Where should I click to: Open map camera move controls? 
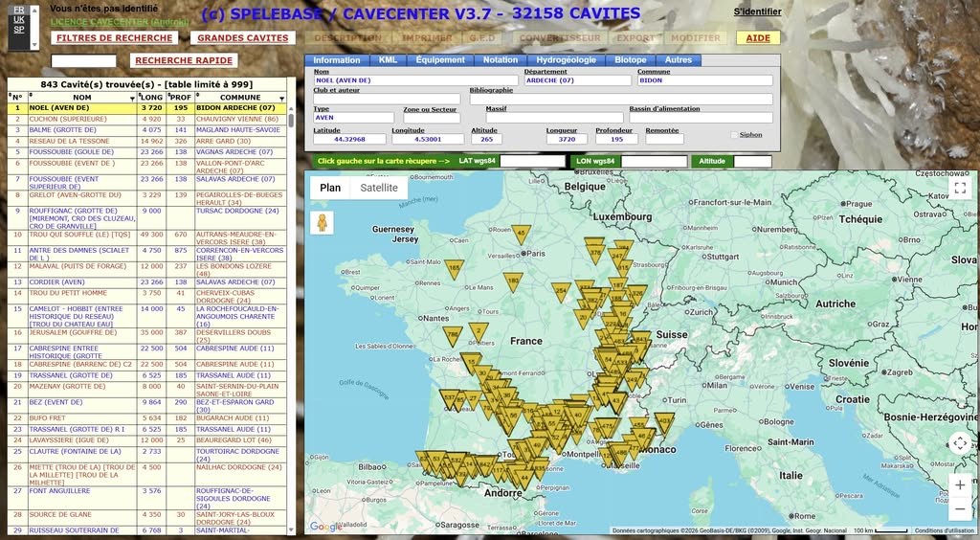click(960, 442)
